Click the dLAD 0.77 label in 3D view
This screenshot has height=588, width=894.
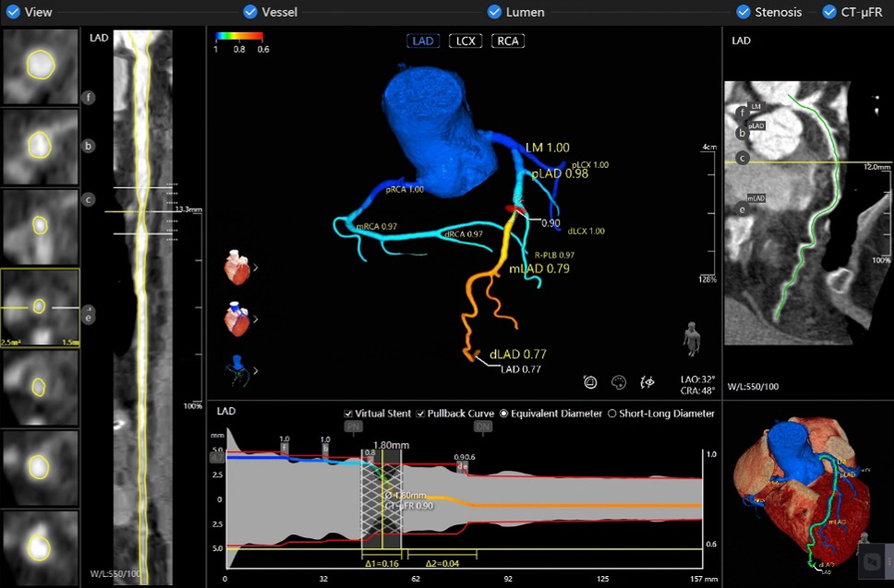518,354
